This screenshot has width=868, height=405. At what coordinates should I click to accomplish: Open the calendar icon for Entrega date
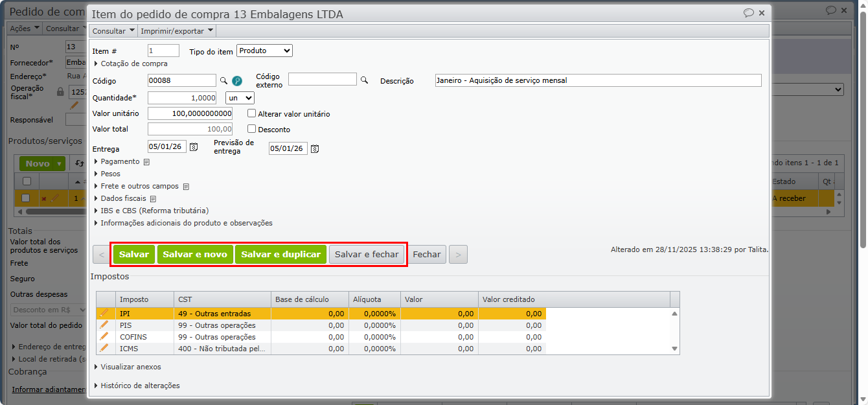point(193,148)
